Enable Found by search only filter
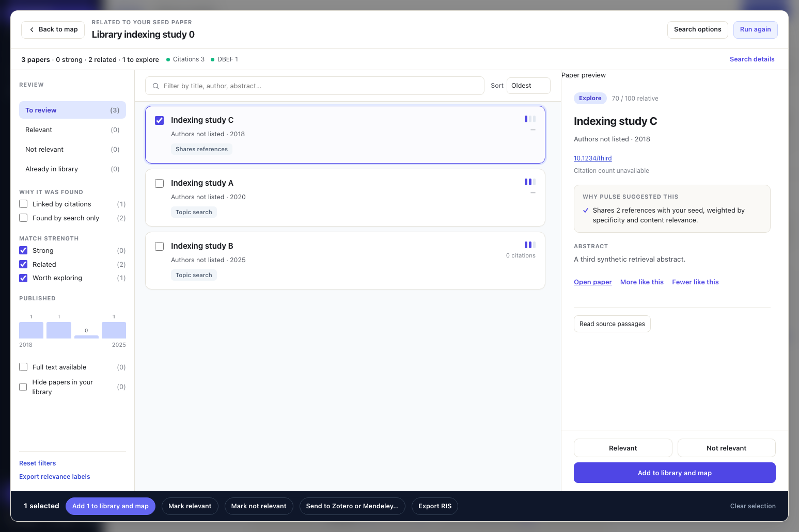This screenshot has height=532, width=799. (23, 218)
